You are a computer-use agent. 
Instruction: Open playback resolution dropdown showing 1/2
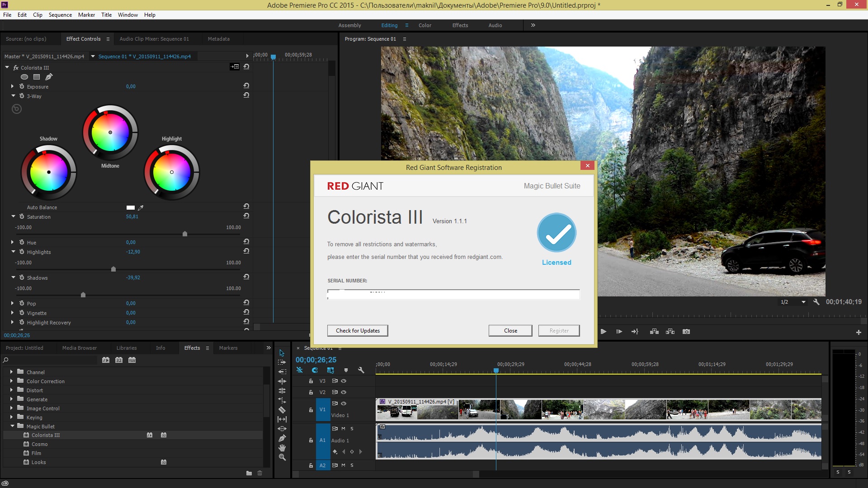(793, 302)
